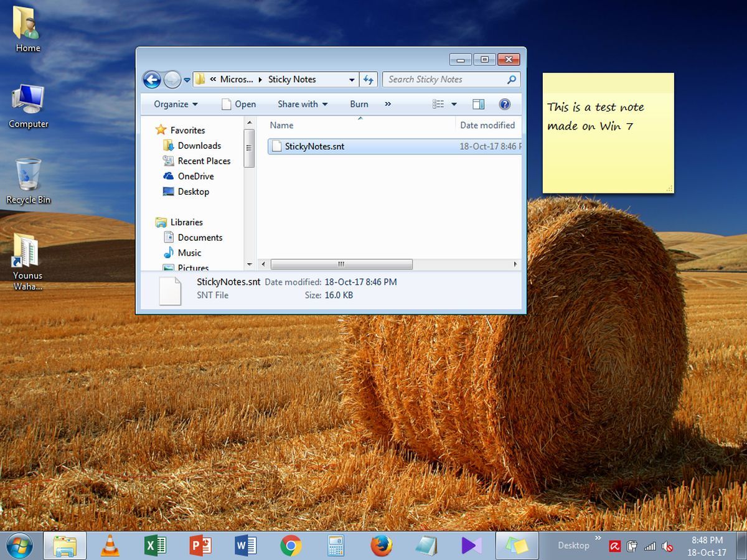This screenshot has height=560, width=747.
Task: Open the Share with dropdown
Action: 303,104
